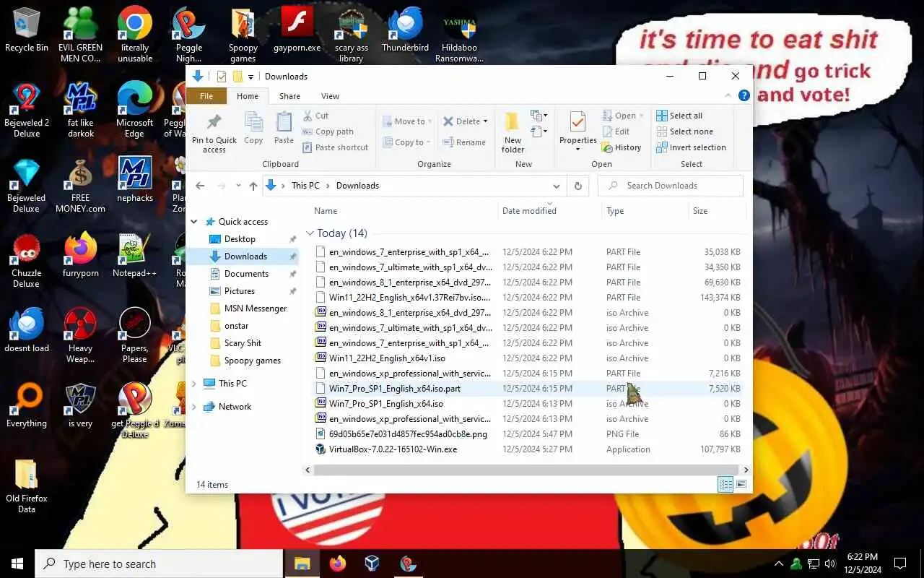The image size is (924, 578).
Task: Open the File menu tab
Action: pyautogui.click(x=206, y=96)
